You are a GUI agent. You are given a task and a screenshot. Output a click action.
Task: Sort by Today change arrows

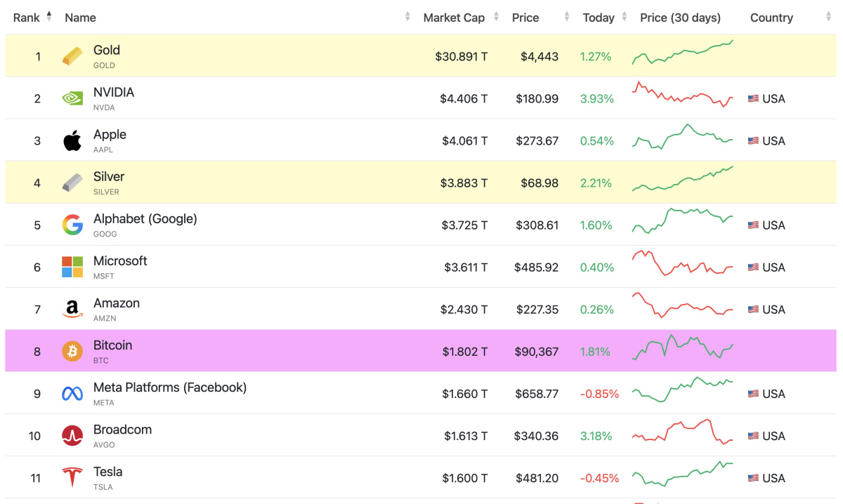[x=625, y=17]
